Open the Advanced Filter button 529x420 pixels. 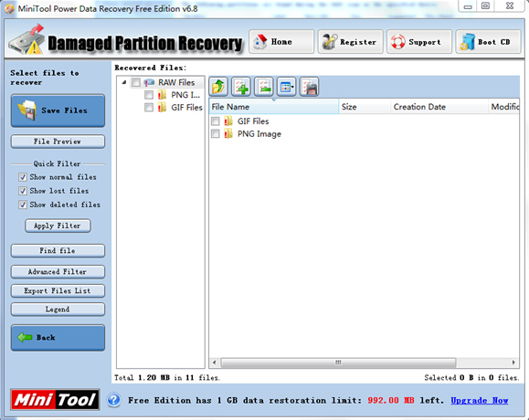pyautogui.click(x=58, y=272)
